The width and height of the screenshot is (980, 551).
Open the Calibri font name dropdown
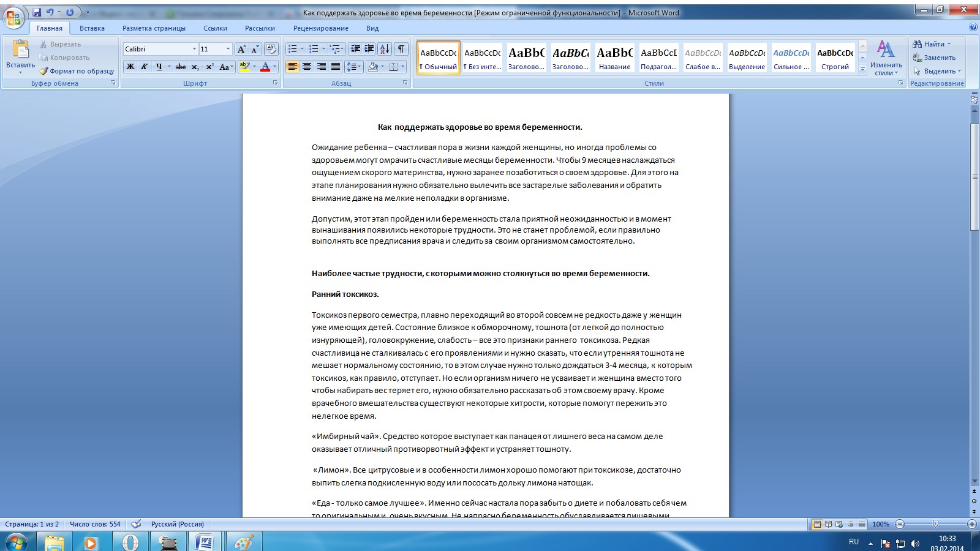195,49
